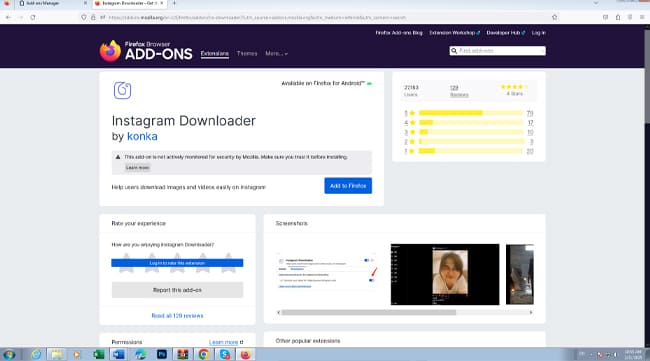This screenshot has height=361, width=650.
Task: Open a new browser tab
Action: tap(174, 3)
